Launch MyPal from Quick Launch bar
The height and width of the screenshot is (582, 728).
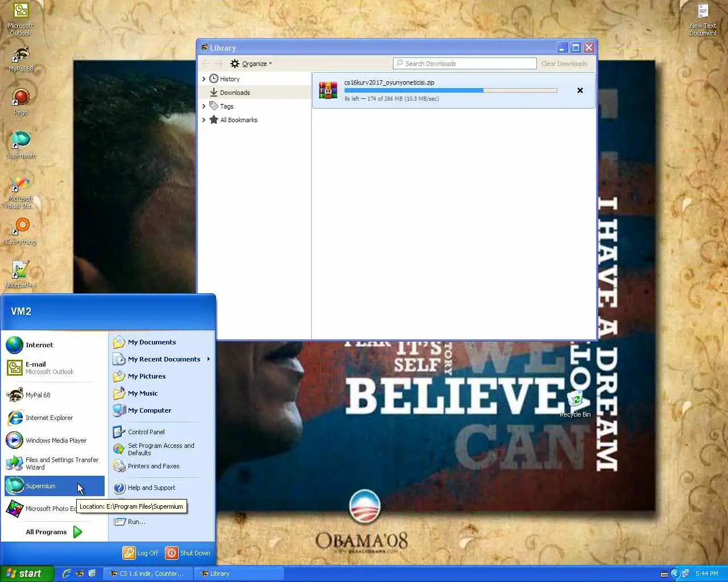(x=80, y=573)
